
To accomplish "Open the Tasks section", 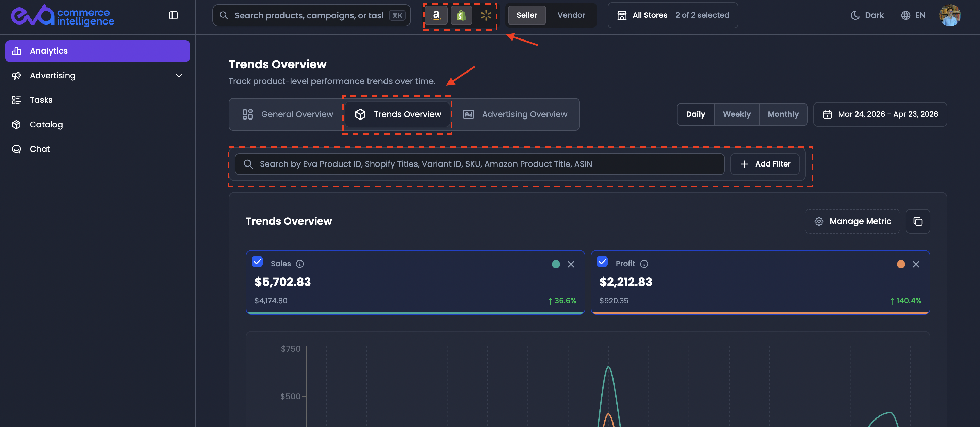I will [x=97, y=100].
